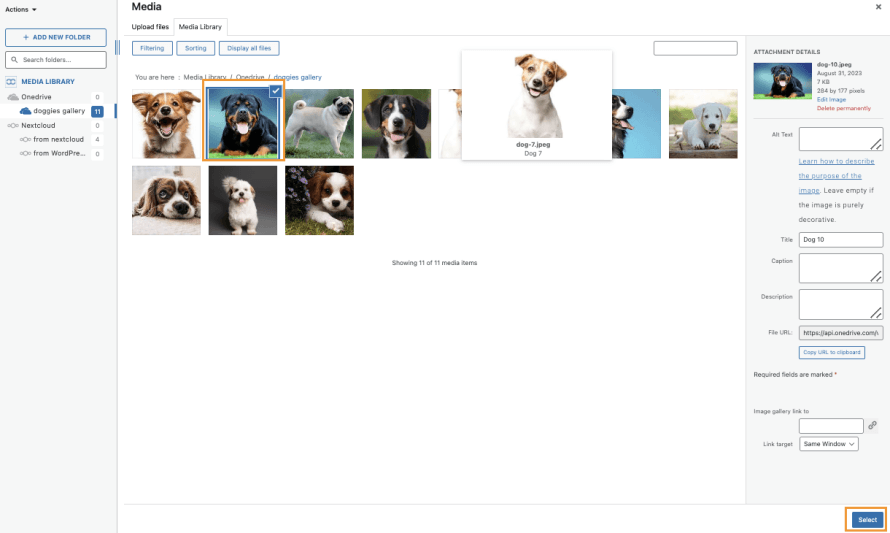Select the spaniel resting on floor thumbnail
This screenshot has height=533, width=890.
166,200
